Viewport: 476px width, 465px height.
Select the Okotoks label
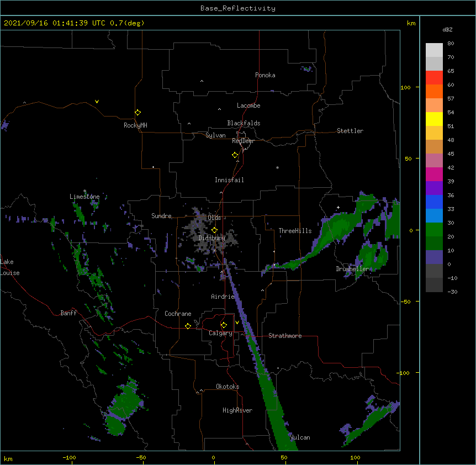pyautogui.click(x=228, y=387)
